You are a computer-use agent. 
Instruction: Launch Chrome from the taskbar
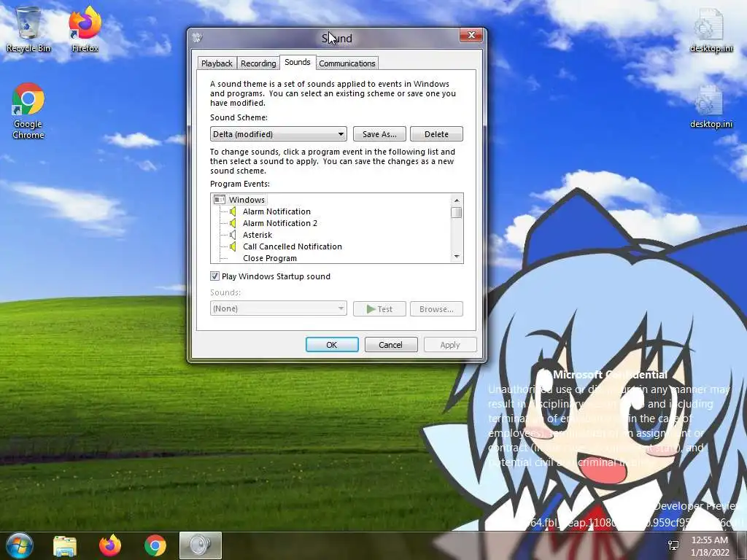[x=155, y=545]
